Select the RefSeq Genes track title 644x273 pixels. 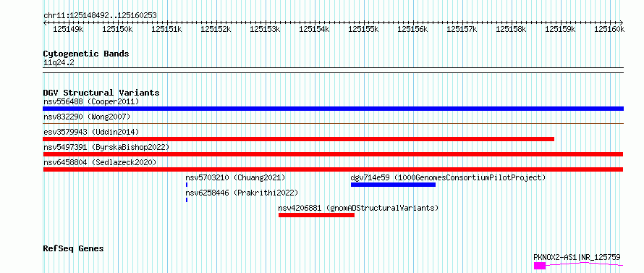(74, 248)
